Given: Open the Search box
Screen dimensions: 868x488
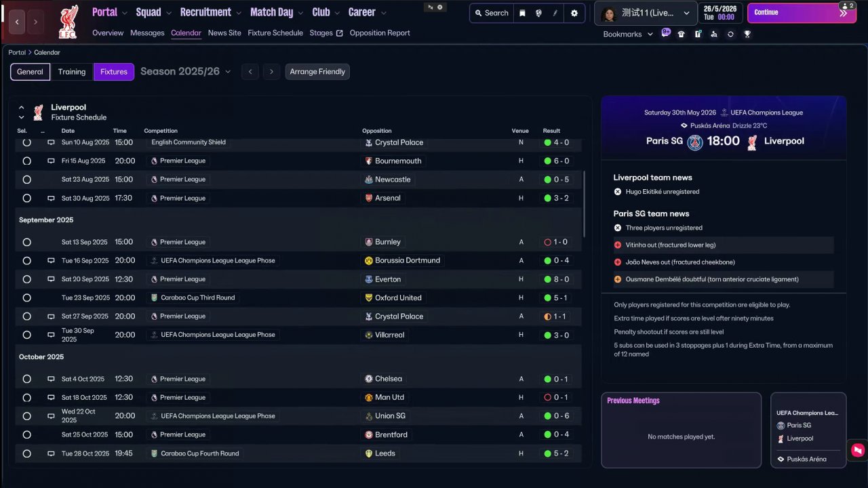Looking at the screenshot, I should pos(492,13).
